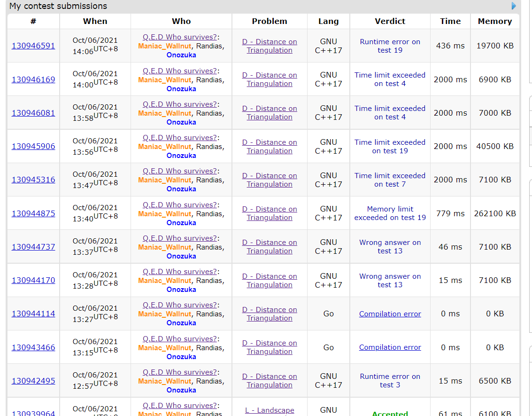Click Memory limit exceeded on test 19 verdict
Screen dimensions: 532x416
point(390,213)
